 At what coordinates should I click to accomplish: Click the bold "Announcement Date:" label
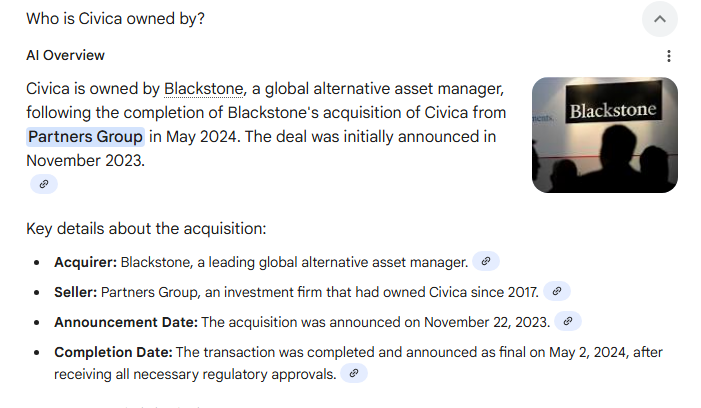[125, 323]
